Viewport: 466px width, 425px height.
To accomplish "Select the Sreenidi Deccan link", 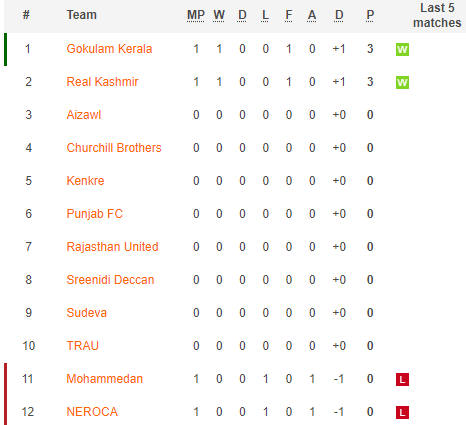I will (x=110, y=280).
